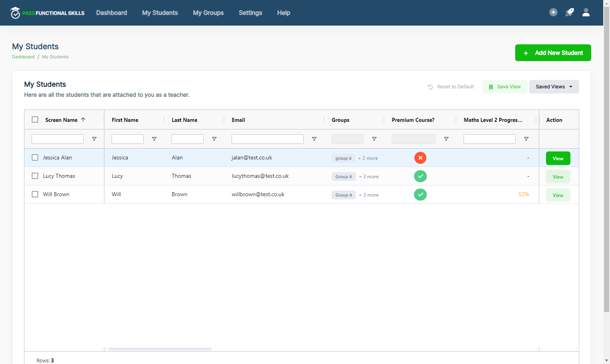Show '+ 3 more' groups for Will Brown
Viewport: 610px width, 364px height.
click(369, 195)
